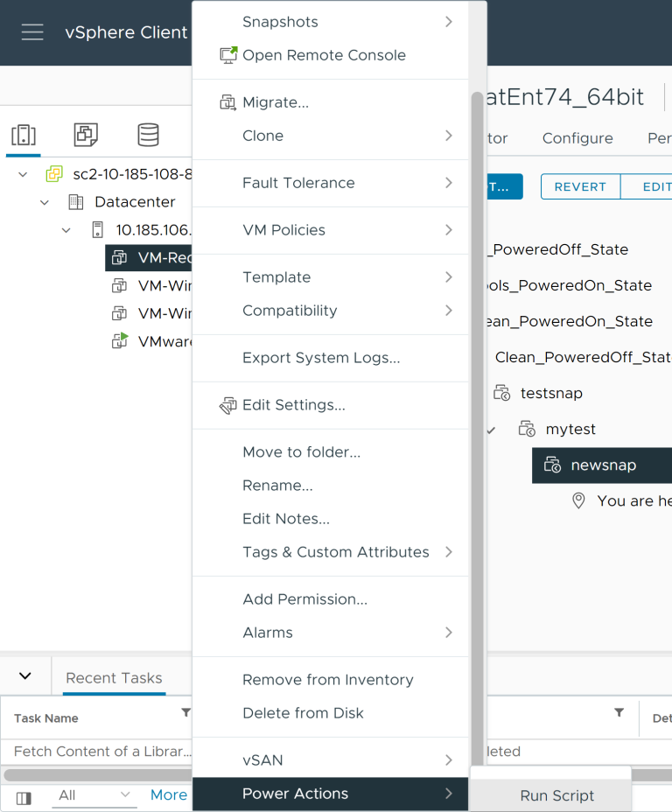This screenshot has width=672, height=812.
Task: Click the Open Remote Console icon
Action: 228,55
